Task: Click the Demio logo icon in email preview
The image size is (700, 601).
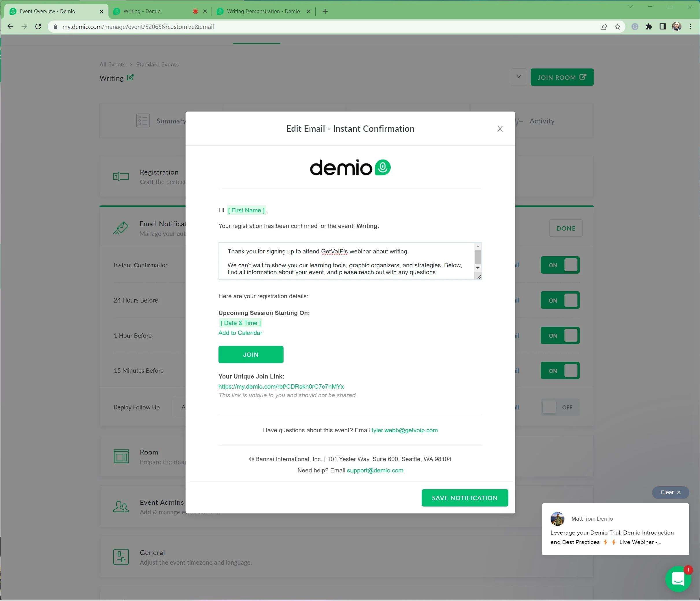Action: click(x=383, y=167)
